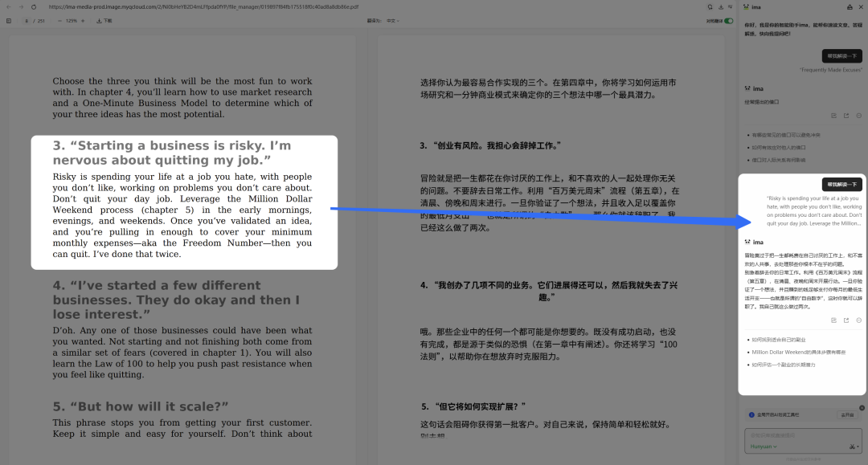Click the zoom in plus icon
Screen dimensions: 868x465
pos(83,21)
